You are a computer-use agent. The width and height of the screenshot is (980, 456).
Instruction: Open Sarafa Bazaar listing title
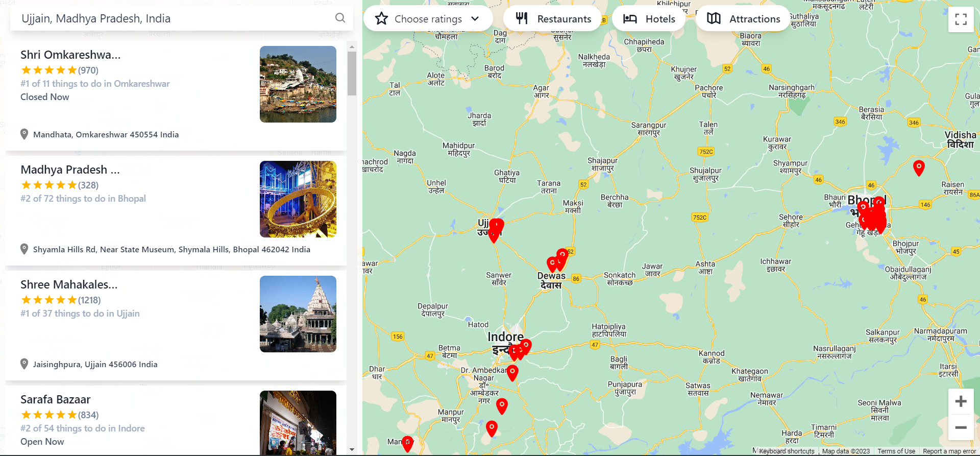coord(55,399)
